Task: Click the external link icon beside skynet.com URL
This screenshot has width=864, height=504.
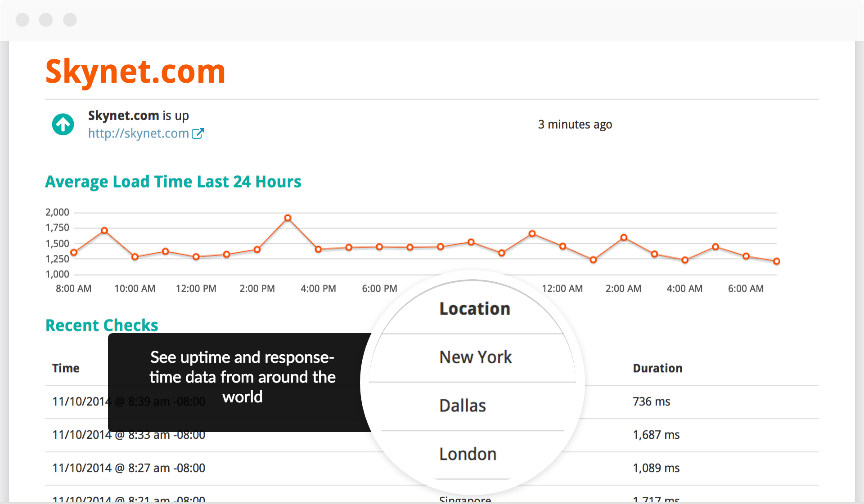Action: tap(198, 134)
